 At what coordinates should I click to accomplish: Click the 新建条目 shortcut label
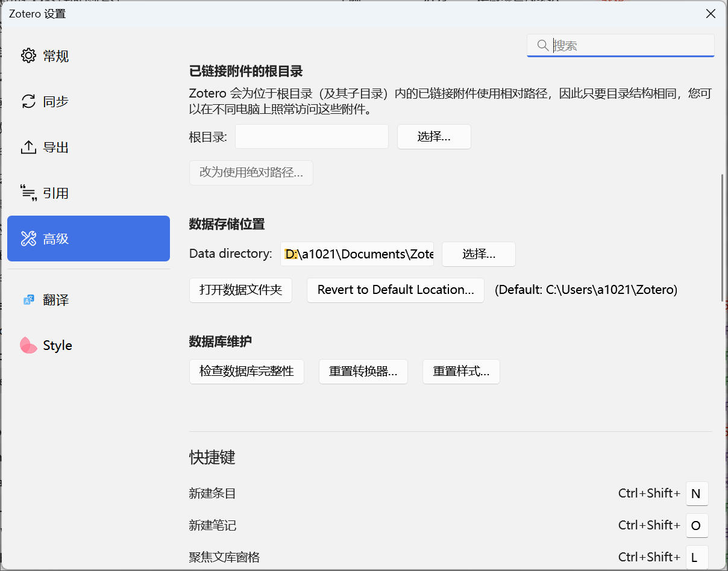212,493
